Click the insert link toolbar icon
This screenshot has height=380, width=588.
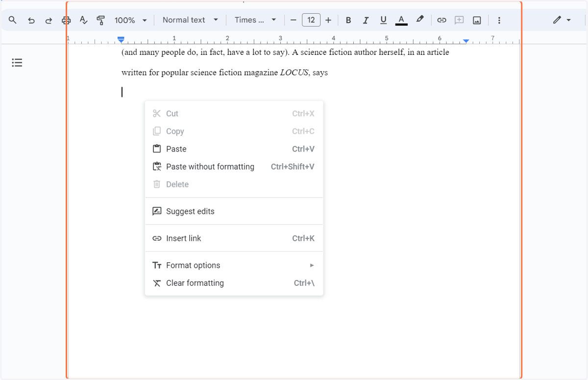coord(441,20)
